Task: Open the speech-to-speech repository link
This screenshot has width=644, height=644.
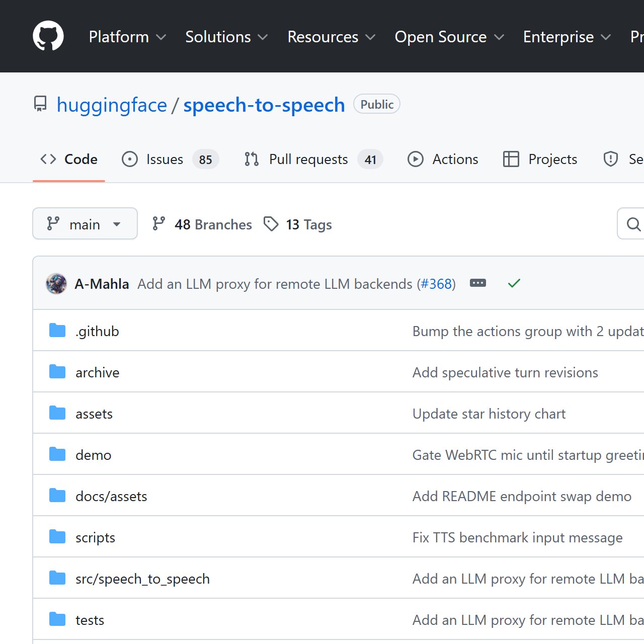Action: click(x=264, y=105)
